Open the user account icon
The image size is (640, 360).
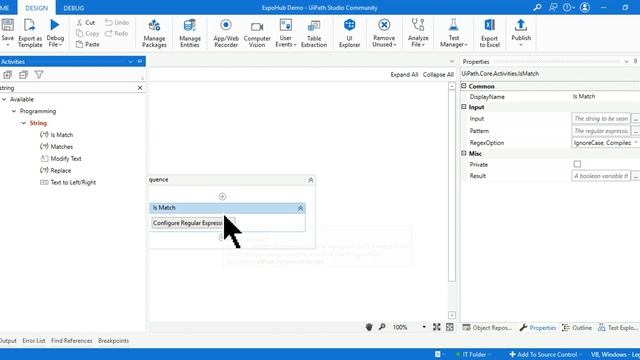[585, 7]
